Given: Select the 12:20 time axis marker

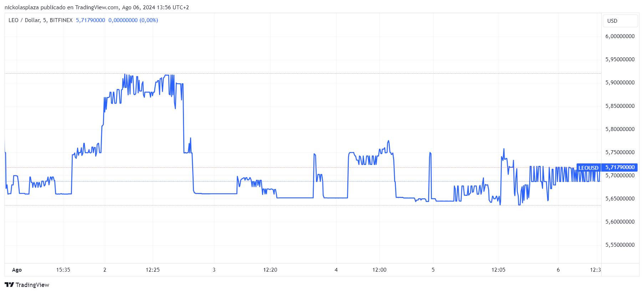Looking at the screenshot, I should (x=270, y=270).
